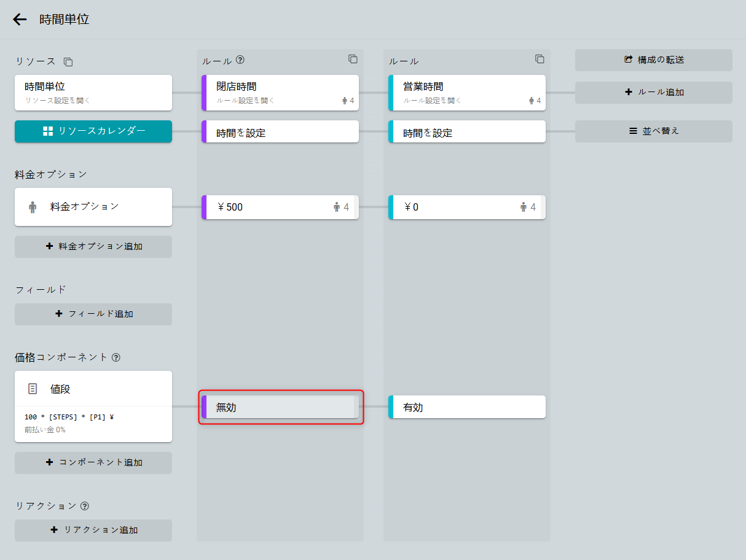The width and height of the screenshot is (746, 560).
Task: Open the 値段 price component card
Action: pyautogui.click(x=93, y=389)
